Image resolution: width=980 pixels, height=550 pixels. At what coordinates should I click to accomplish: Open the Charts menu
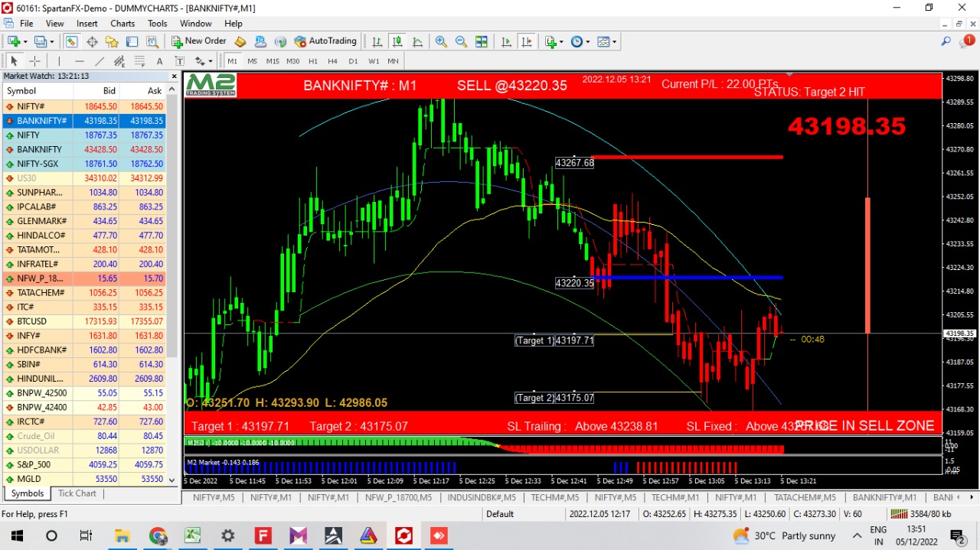[122, 24]
